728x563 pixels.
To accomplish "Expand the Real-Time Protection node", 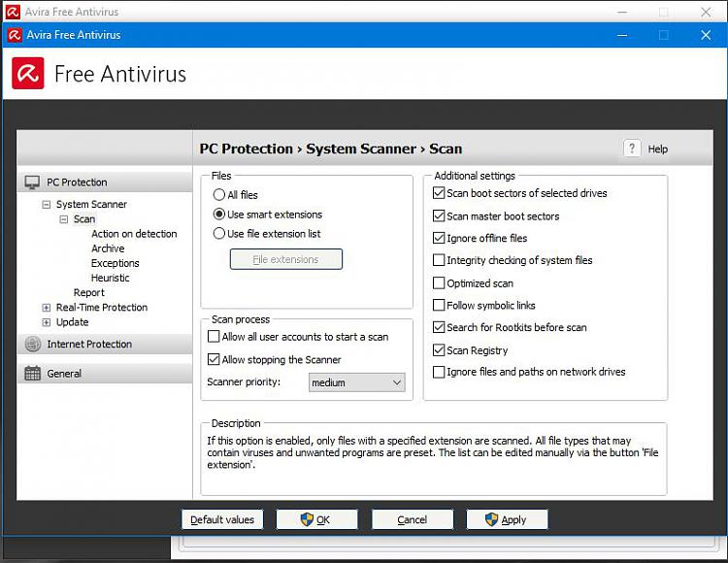I will [x=46, y=308].
